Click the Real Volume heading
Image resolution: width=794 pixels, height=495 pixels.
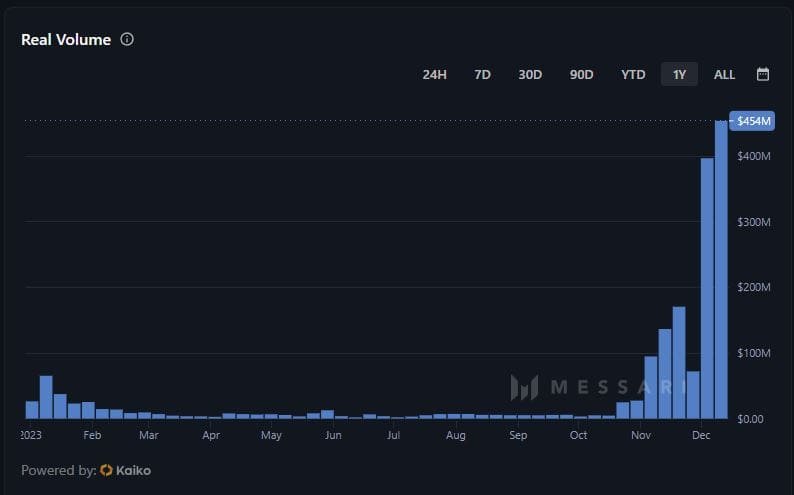tap(66, 39)
